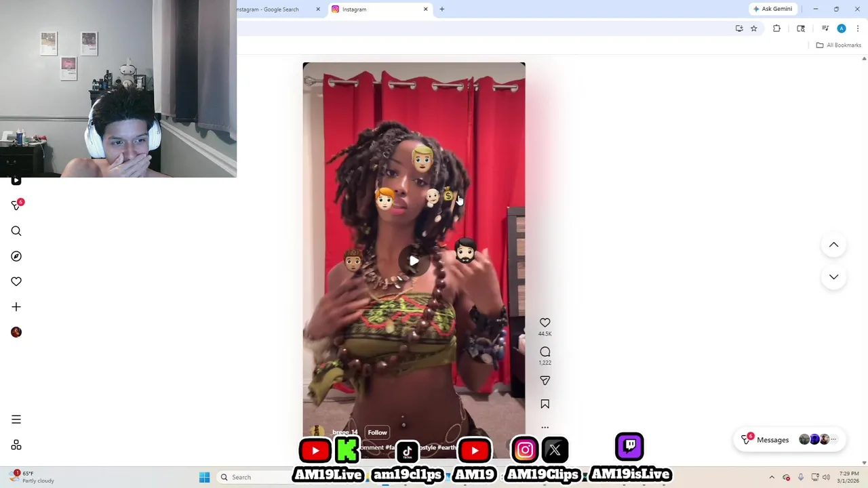The image size is (868, 488).
Task: Close the Google Search tab
Action: click(318, 9)
